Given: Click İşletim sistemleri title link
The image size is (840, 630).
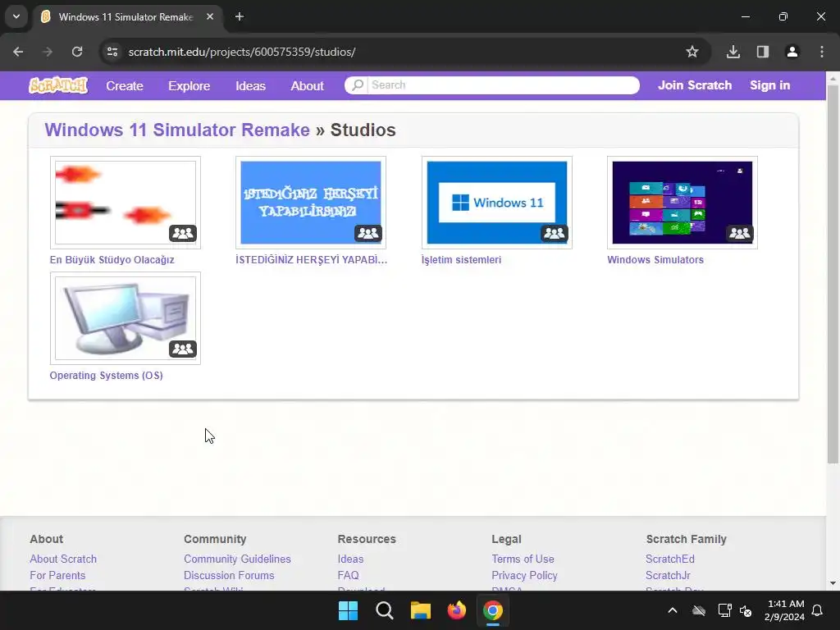Looking at the screenshot, I should [461, 260].
